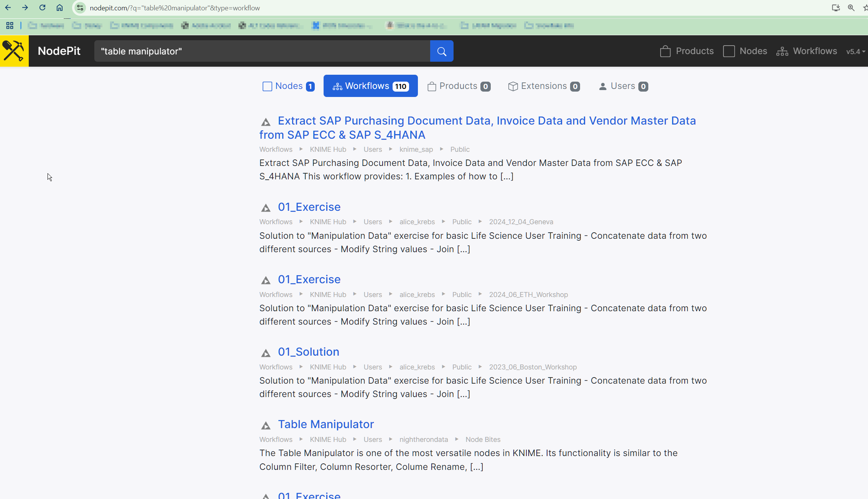Click the blue search magnifier button
The width and height of the screenshot is (868, 499).
coord(441,51)
